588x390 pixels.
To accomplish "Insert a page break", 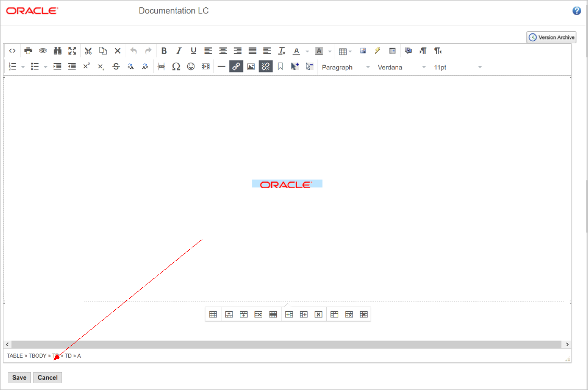I will coord(161,67).
